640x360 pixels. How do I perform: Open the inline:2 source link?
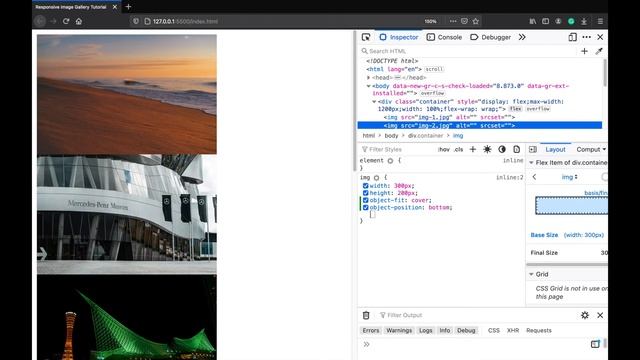coord(509,178)
